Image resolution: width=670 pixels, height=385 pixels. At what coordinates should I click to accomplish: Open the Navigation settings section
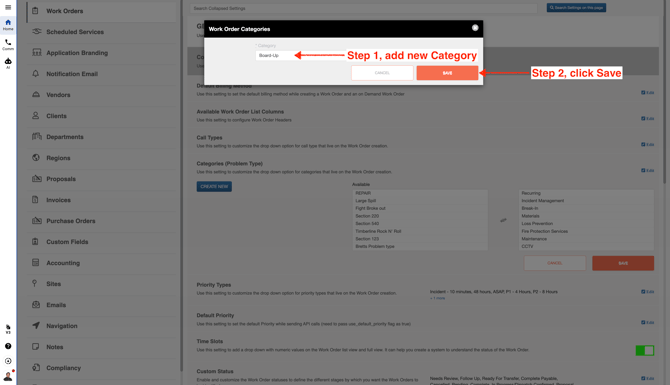[102, 326]
